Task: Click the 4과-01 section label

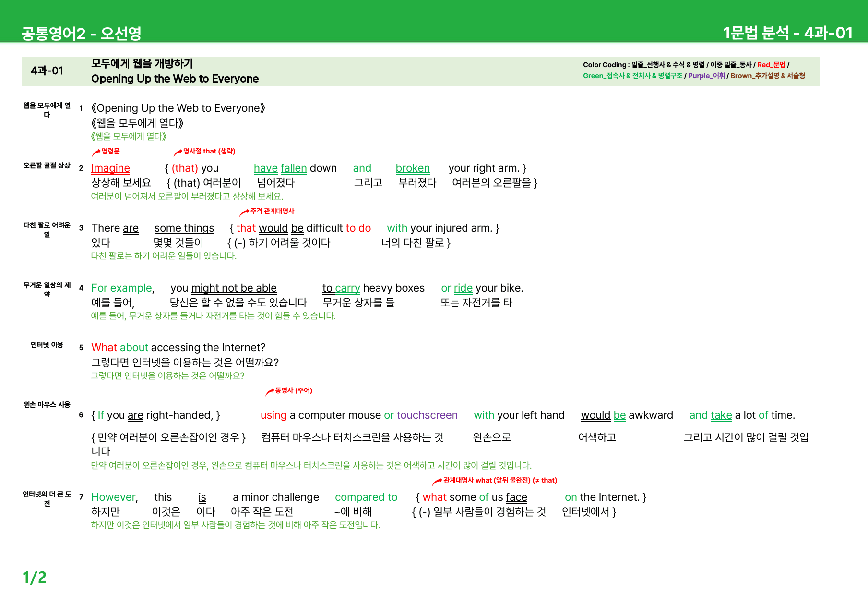Action: pos(47,71)
